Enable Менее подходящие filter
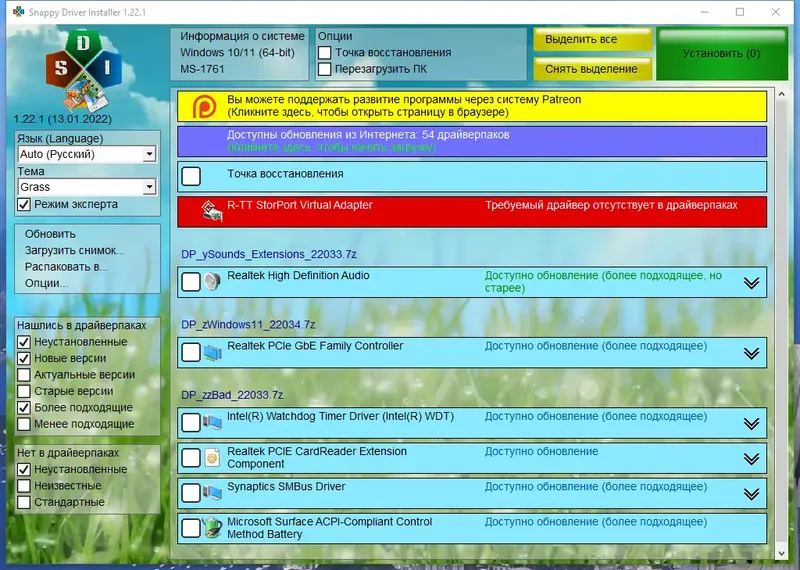The height and width of the screenshot is (570, 800). click(23, 424)
